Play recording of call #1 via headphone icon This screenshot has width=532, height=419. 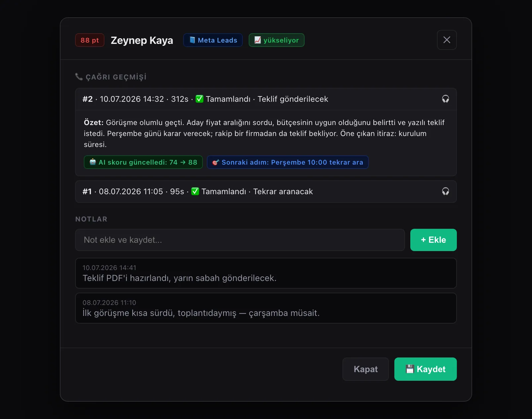(446, 192)
